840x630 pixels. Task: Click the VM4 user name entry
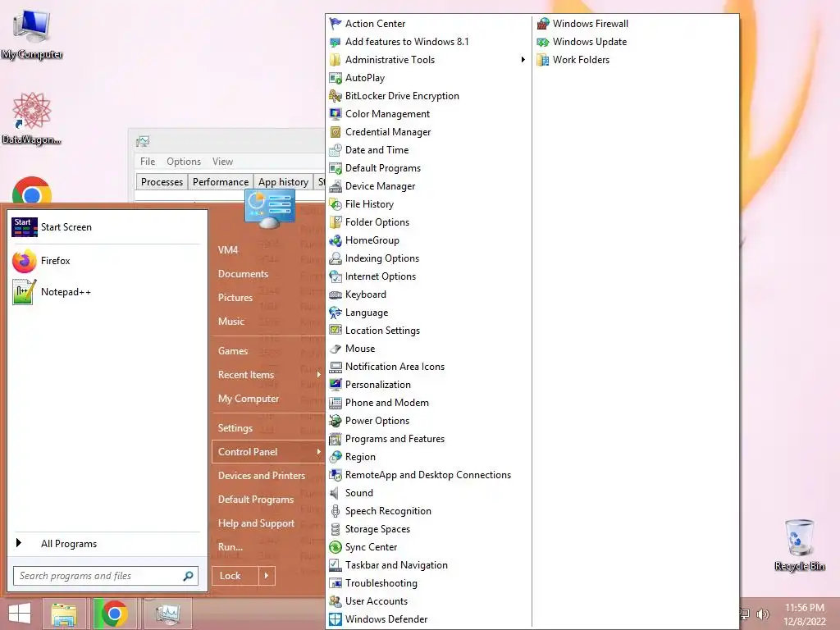click(228, 249)
